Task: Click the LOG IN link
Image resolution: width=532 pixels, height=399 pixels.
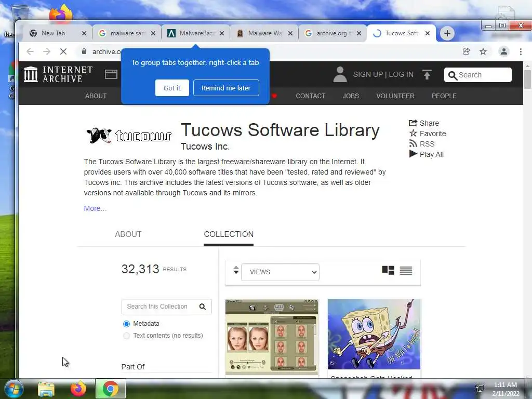Action: [401, 74]
